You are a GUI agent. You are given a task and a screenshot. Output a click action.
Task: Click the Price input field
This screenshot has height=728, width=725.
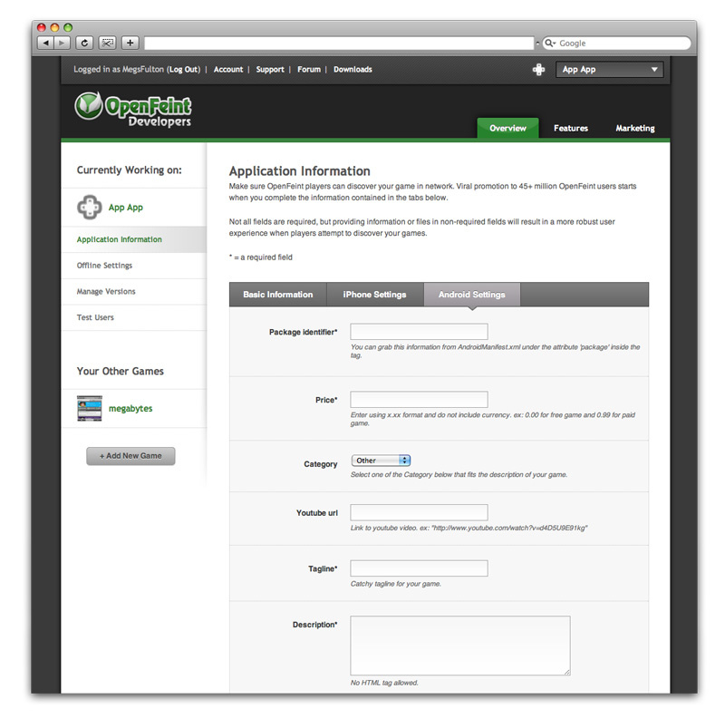click(x=419, y=400)
